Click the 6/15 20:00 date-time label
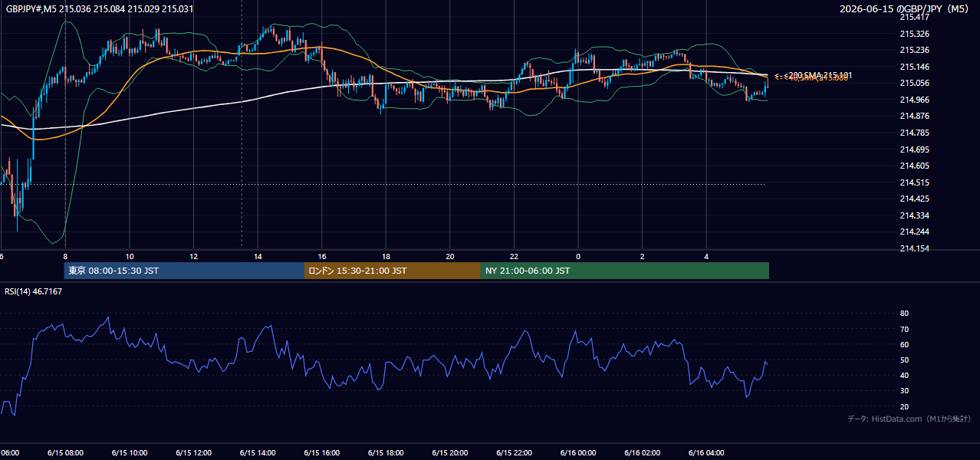The height and width of the screenshot is (460, 980). click(x=450, y=453)
